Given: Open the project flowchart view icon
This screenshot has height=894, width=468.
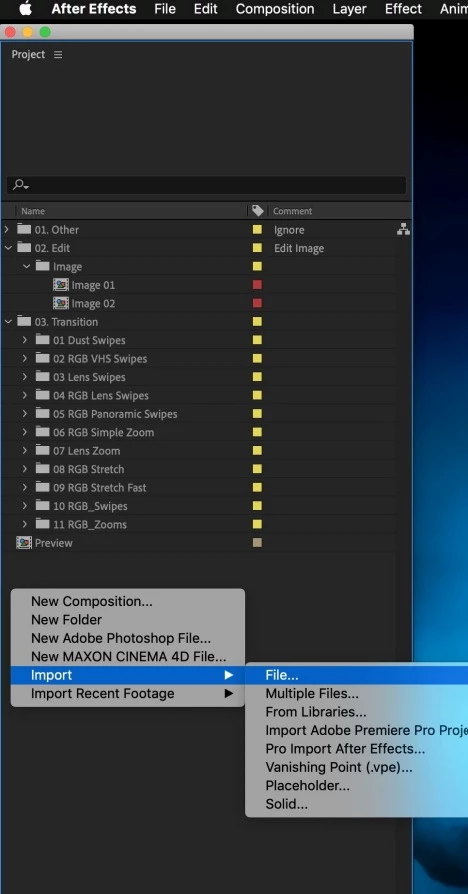Looking at the screenshot, I should tap(403, 230).
